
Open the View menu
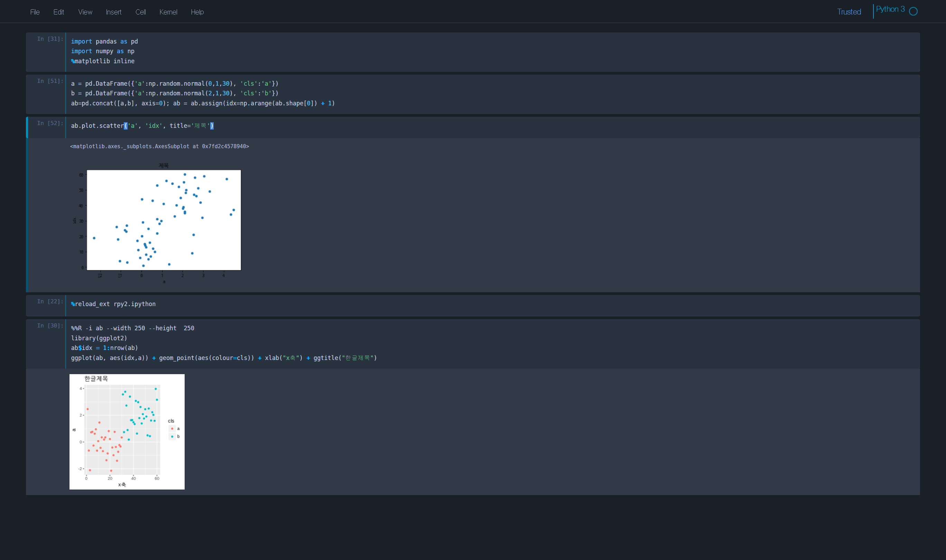point(85,12)
